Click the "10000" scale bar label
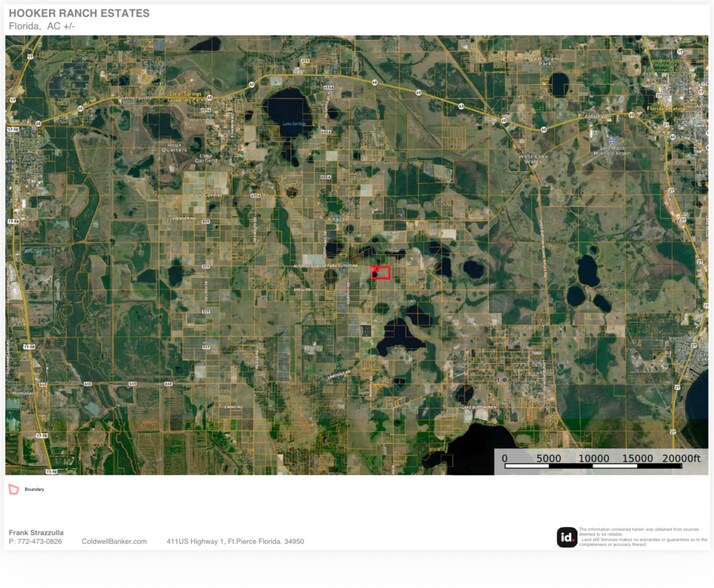Viewport: 714px width, 588px height. [x=593, y=458]
